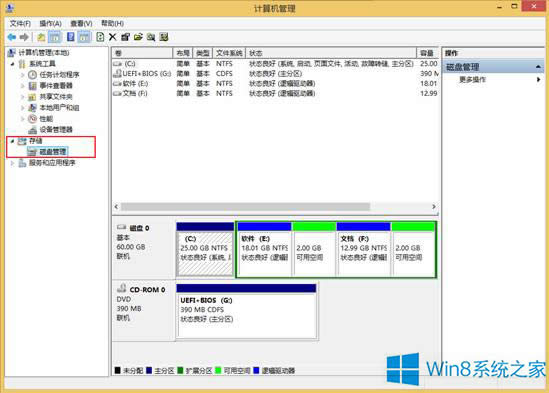
Task: Open the 帮助(H) menu
Action: [112, 23]
